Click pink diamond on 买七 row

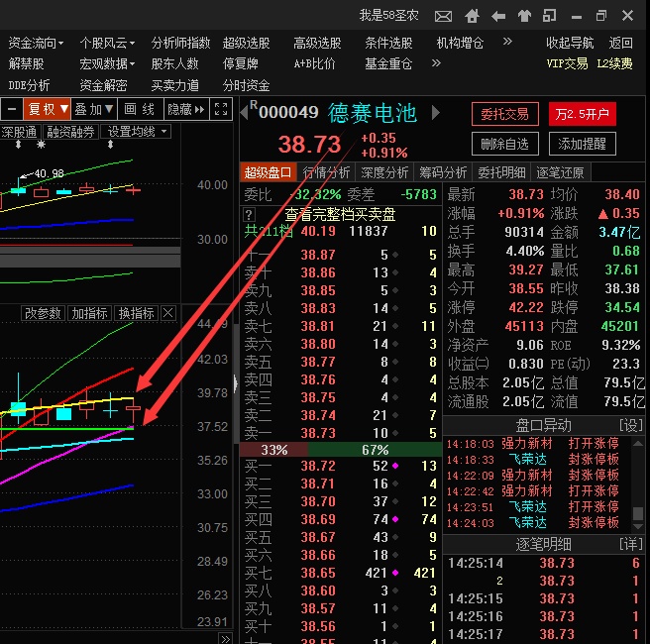click(395, 573)
